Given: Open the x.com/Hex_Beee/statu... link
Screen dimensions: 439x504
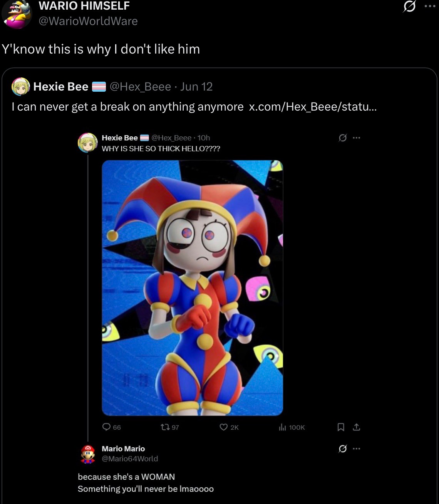Looking at the screenshot, I should click(x=313, y=106).
